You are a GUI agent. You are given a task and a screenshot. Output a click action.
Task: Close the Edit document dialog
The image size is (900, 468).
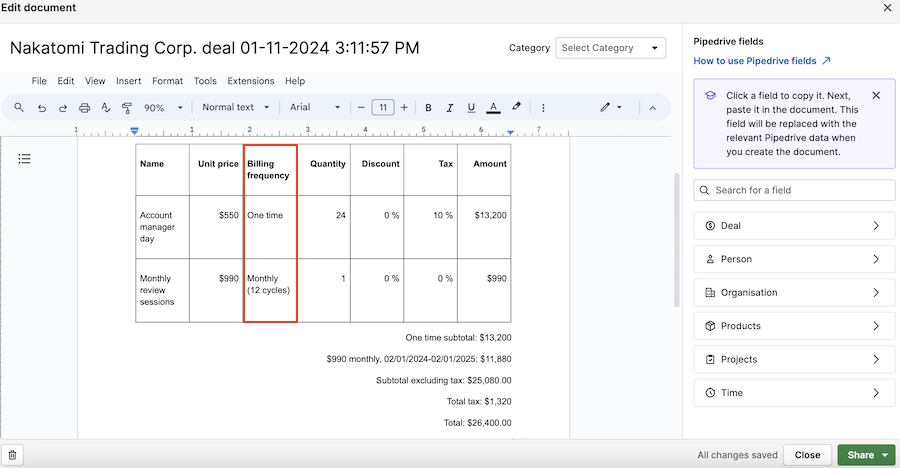click(887, 7)
